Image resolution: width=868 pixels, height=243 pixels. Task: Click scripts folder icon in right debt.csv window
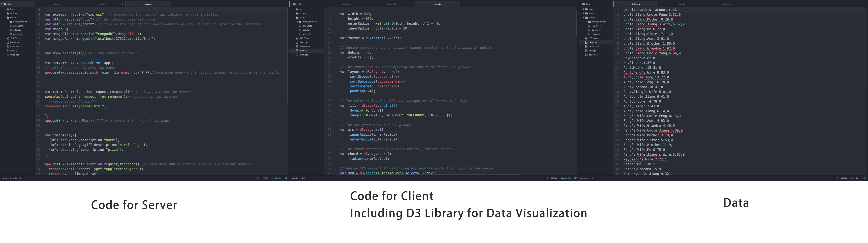[x=587, y=14]
